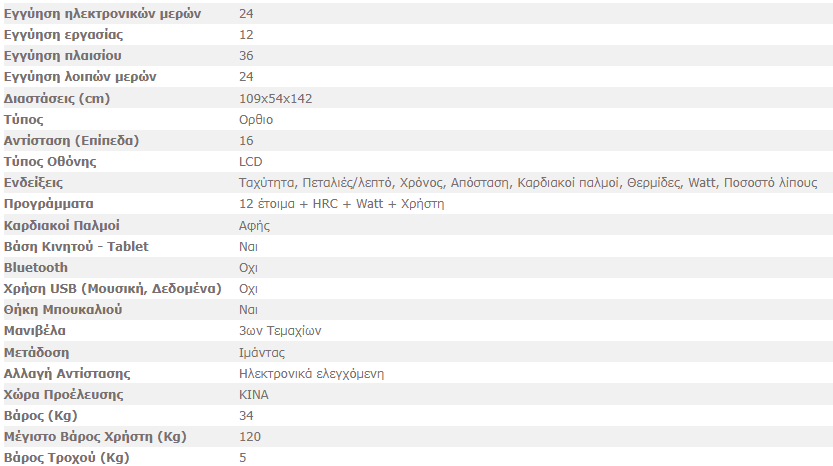Click the indications list starting with Ταχύτητα
This screenshot has width=833, height=466.
pyautogui.click(x=528, y=183)
